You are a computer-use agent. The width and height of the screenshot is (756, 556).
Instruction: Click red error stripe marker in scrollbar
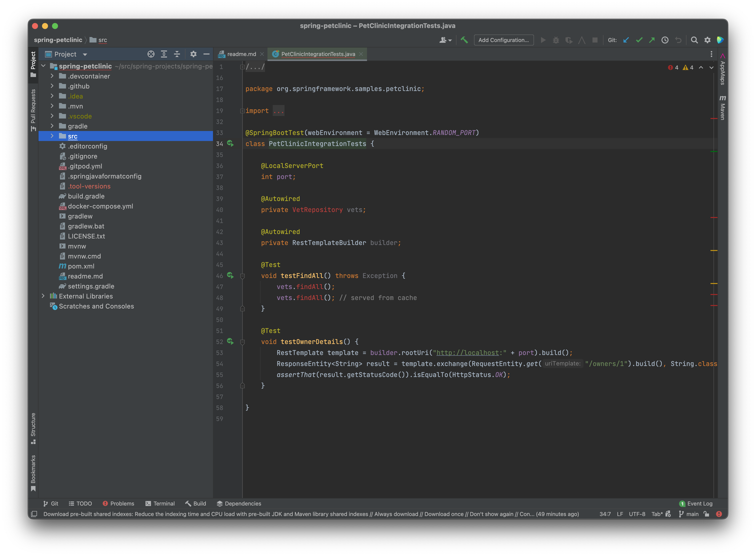[713, 118]
